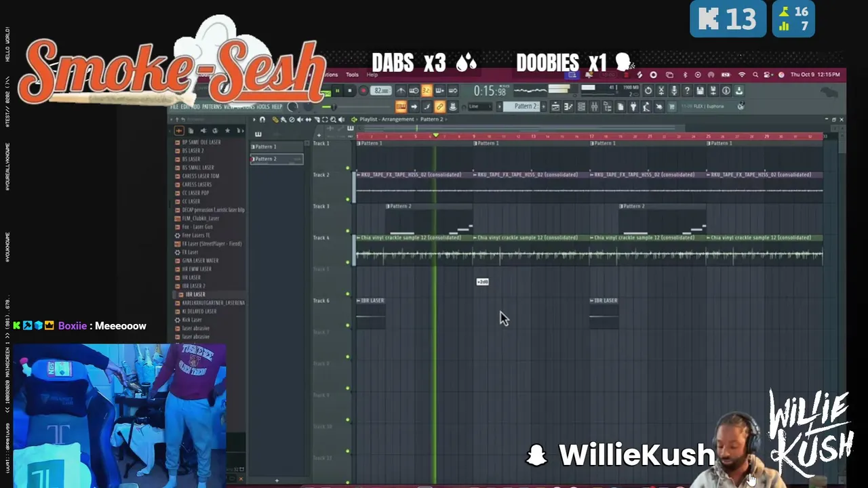Show the Piano roll window icon
Viewport: 868px width, 488px height.
pos(568,106)
